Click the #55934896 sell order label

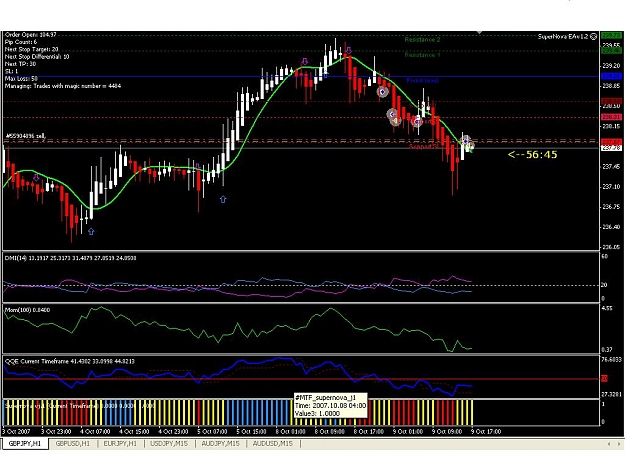tap(26, 136)
